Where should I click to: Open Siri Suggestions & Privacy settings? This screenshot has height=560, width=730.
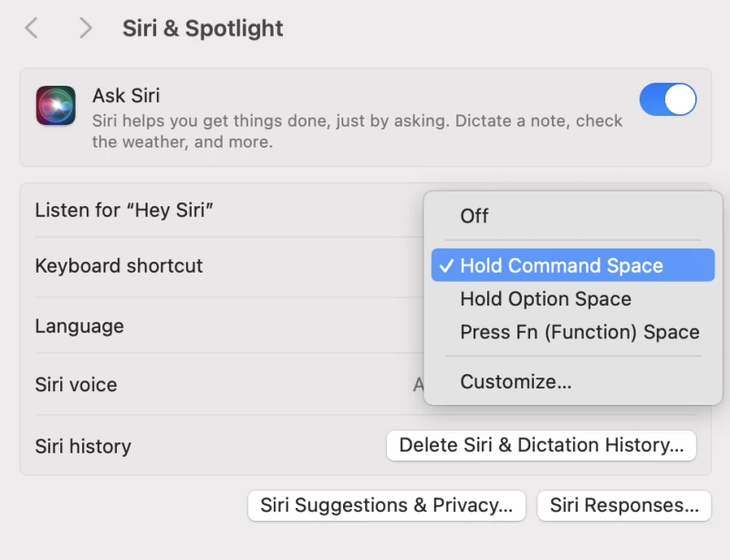click(x=386, y=505)
